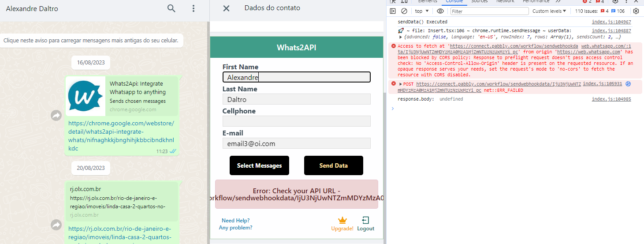Image resolution: width=644 pixels, height=244 pixels.
Task: Focus the Last Name field
Action: pos(297,99)
